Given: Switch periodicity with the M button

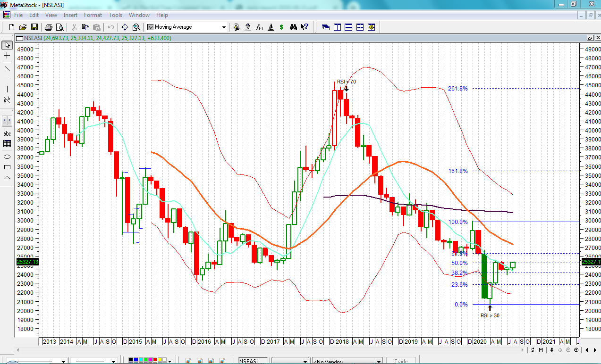Looking at the screenshot, I should pos(540,350).
